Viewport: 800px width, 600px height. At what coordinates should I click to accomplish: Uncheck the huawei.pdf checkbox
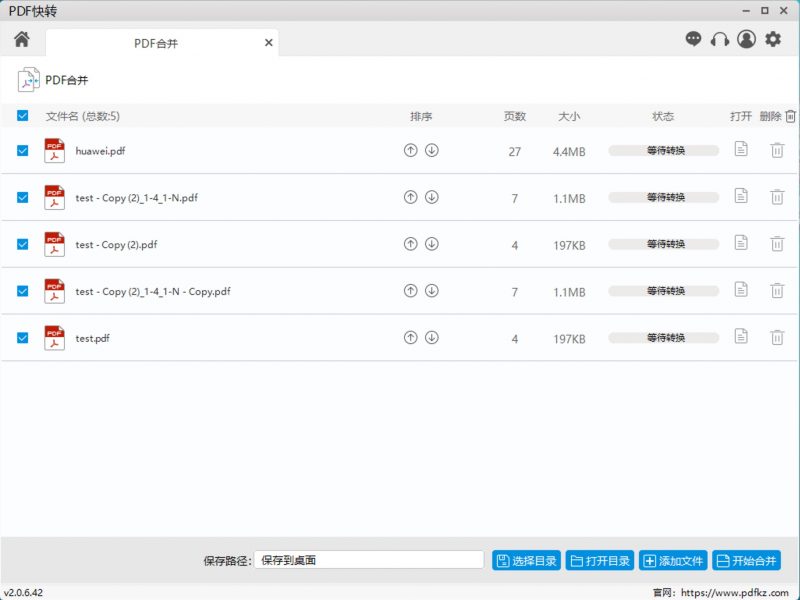click(x=23, y=151)
